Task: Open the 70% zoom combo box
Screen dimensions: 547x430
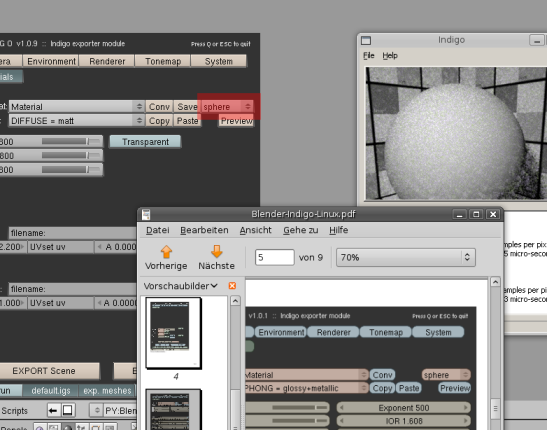Action: tap(405, 257)
